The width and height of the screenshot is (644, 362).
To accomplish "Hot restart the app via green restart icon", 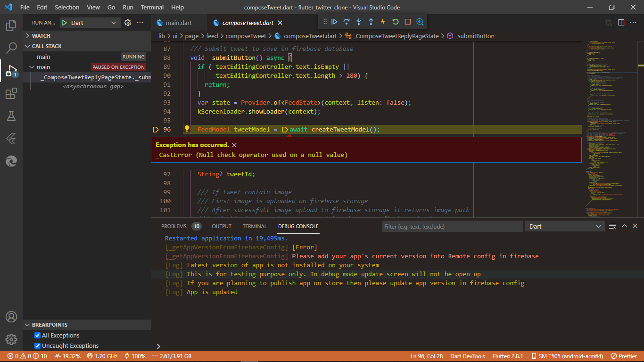I will click(395, 22).
